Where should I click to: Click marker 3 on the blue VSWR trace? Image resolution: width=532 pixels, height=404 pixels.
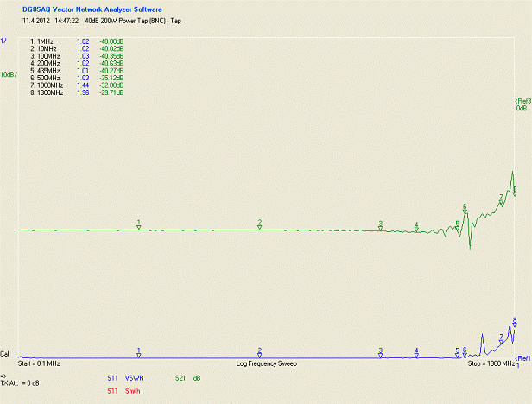tap(380, 353)
